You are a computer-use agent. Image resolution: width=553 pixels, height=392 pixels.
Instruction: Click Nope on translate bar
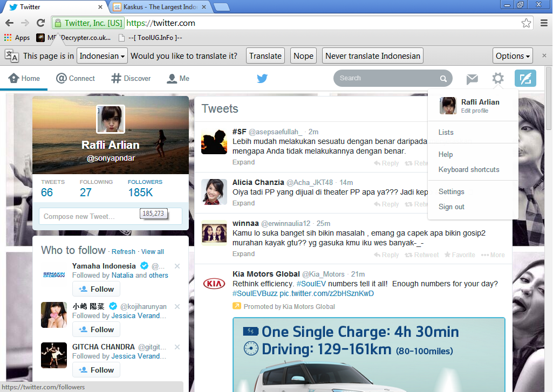(x=303, y=56)
